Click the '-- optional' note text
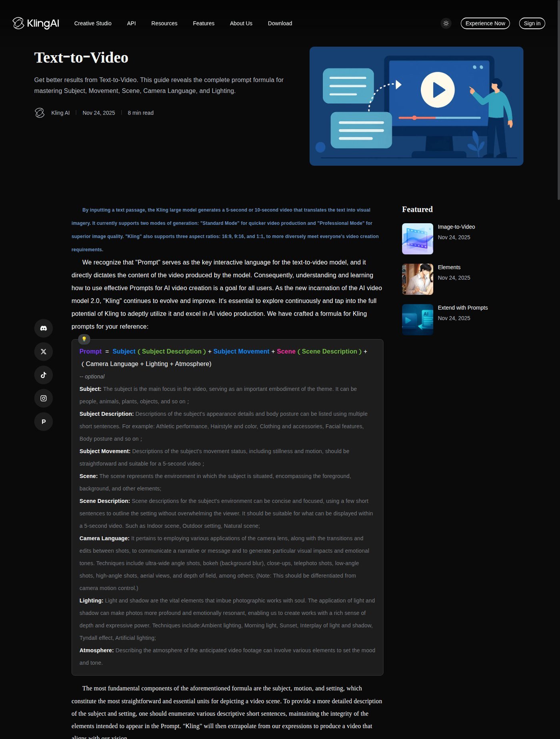The width and height of the screenshot is (560, 739). (x=92, y=377)
